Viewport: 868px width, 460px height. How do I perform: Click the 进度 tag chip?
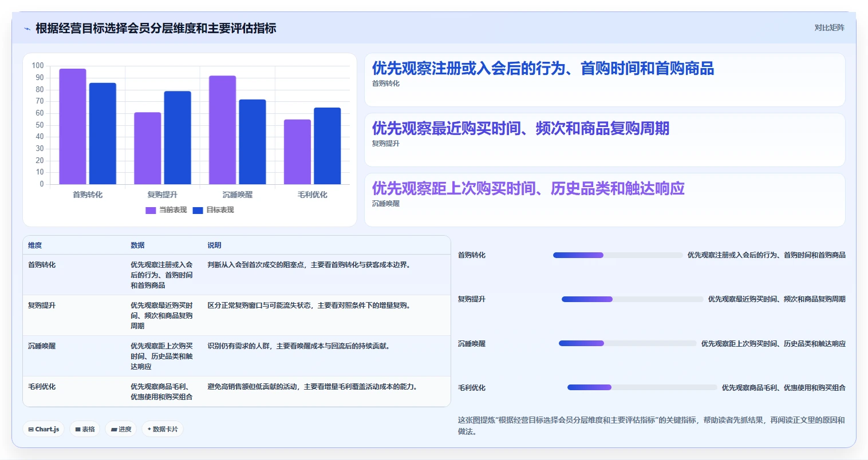pyautogui.click(x=121, y=429)
